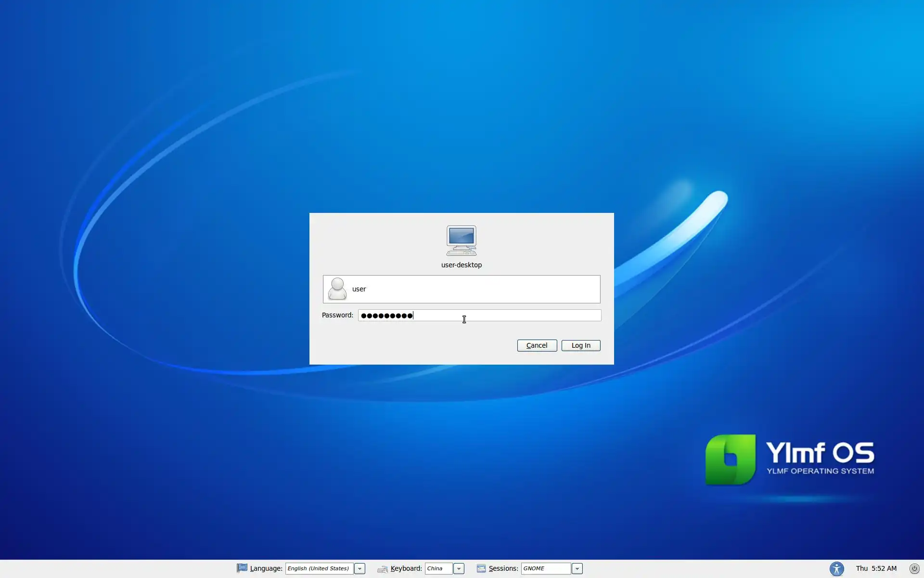Open the GNOME sessions combo box

(x=545, y=568)
